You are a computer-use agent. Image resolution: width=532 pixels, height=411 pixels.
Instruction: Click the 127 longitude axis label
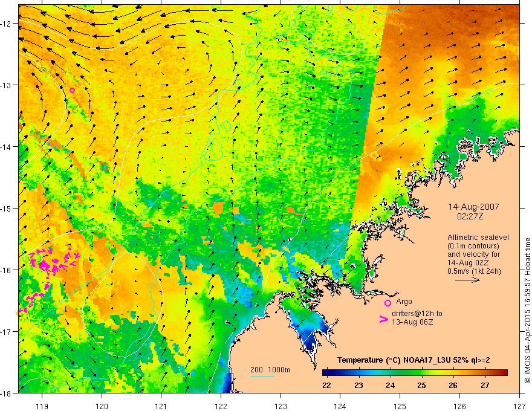pos(519,406)
